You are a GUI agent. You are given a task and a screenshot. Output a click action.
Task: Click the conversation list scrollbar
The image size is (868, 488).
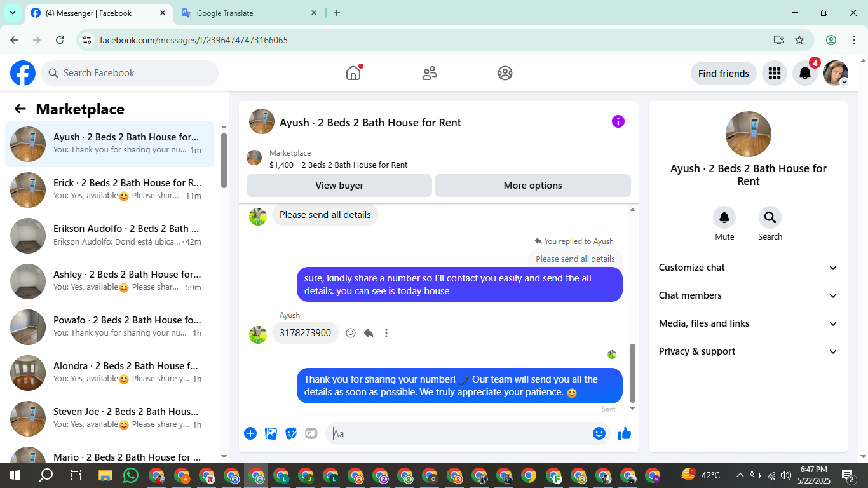coord(224,160)
